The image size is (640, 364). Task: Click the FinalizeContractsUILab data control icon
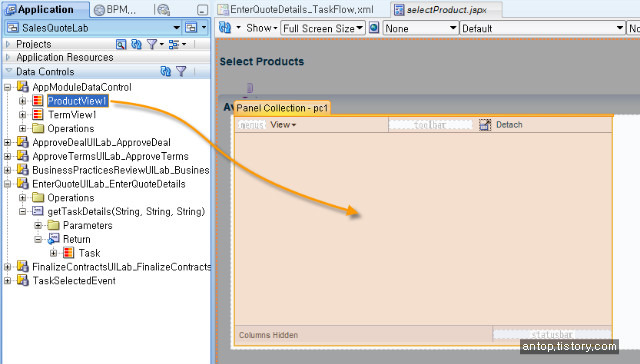22,267
